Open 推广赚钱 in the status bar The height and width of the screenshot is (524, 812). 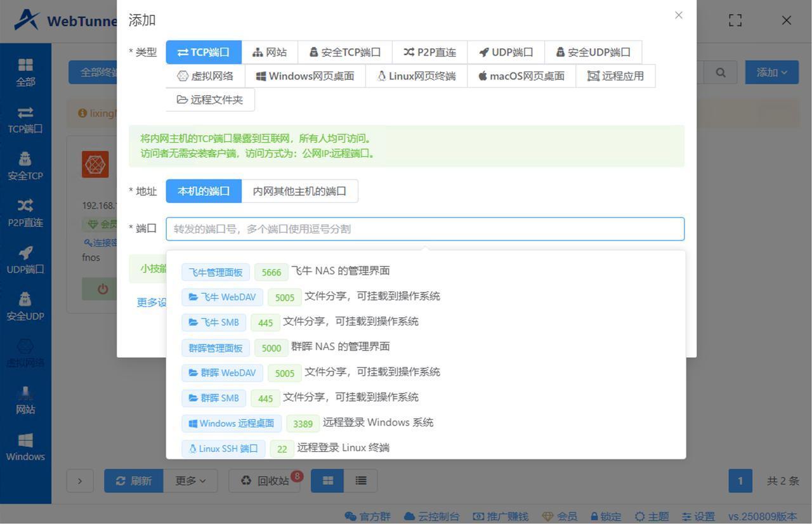click(x=501, y=516)
